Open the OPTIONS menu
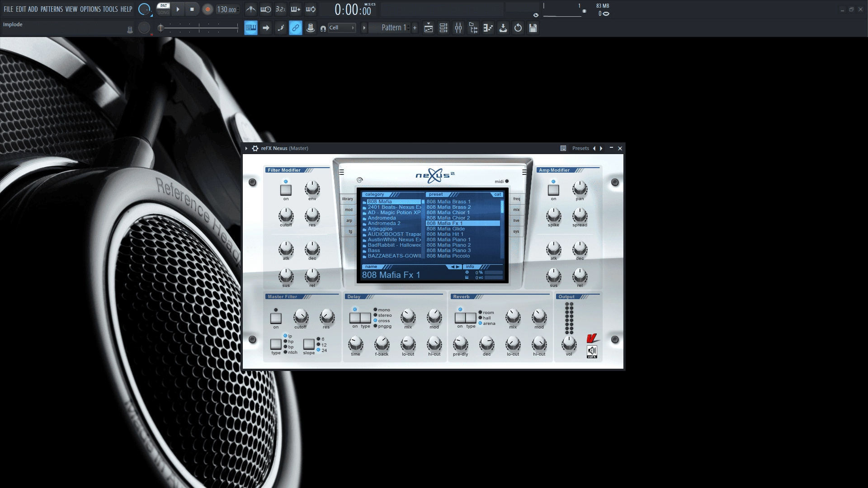 90,9
